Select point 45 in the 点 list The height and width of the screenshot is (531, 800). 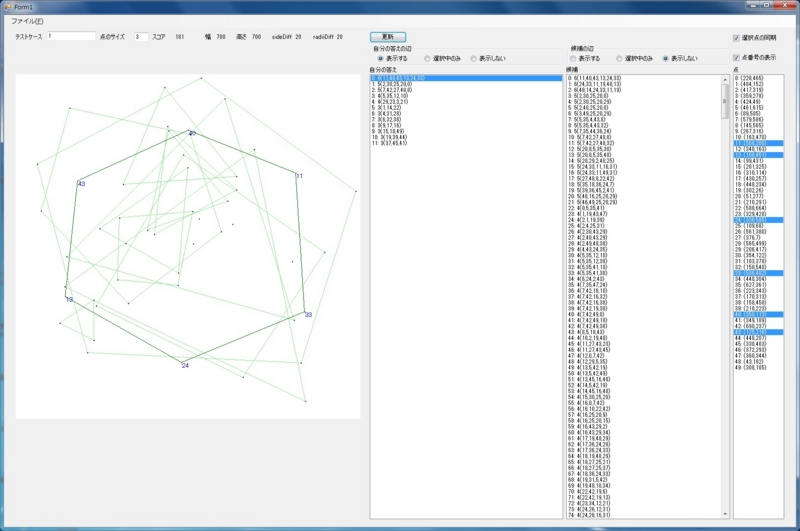(758, 344)
